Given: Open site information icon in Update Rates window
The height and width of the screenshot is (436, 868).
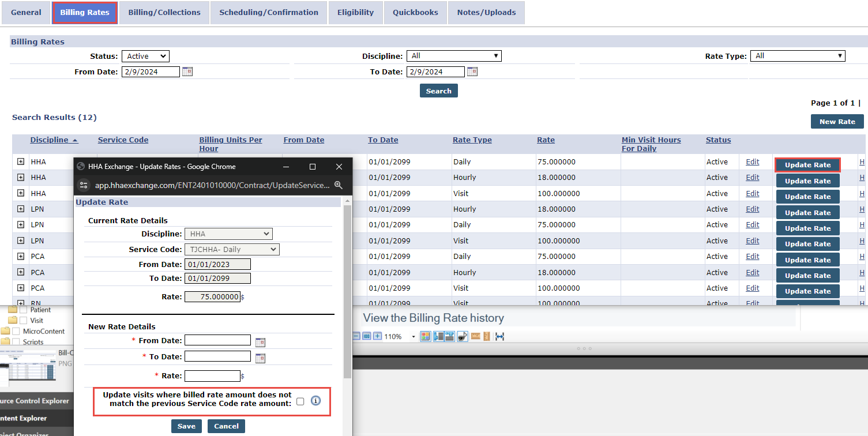Looking at the screenshot, I should (x=84, y=185).
